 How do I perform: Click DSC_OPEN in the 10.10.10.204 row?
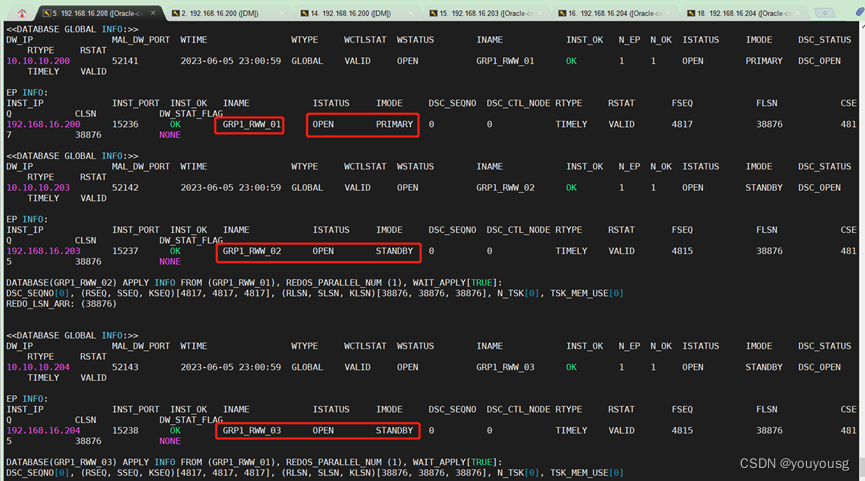click(819, 367)
